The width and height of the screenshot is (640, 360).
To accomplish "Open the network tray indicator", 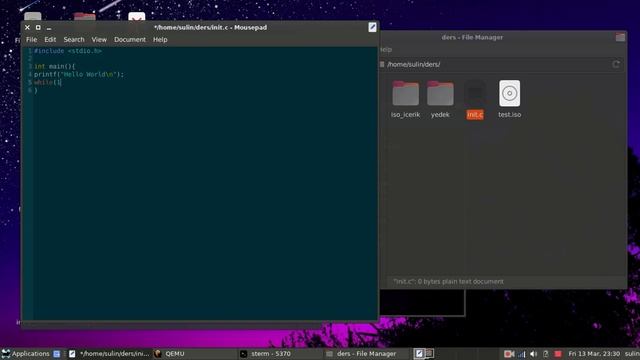I will [x=521, y=354].
